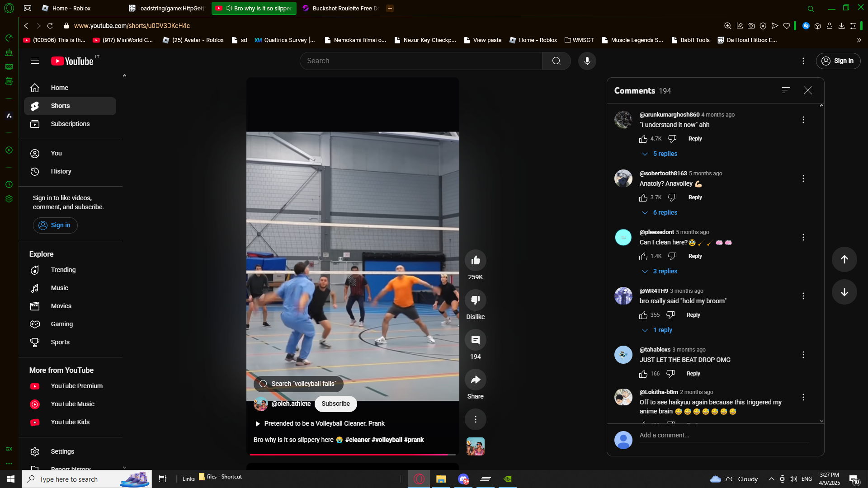Open File Explorer from the taskbar
The width and height of the screenshot is (868, 488).
[x=441, y=479]
